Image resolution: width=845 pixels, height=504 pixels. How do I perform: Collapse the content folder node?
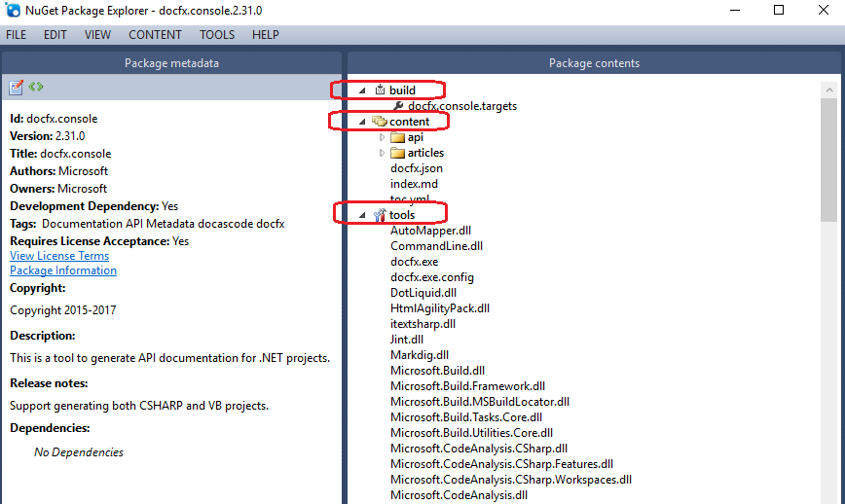click(362, 123)
